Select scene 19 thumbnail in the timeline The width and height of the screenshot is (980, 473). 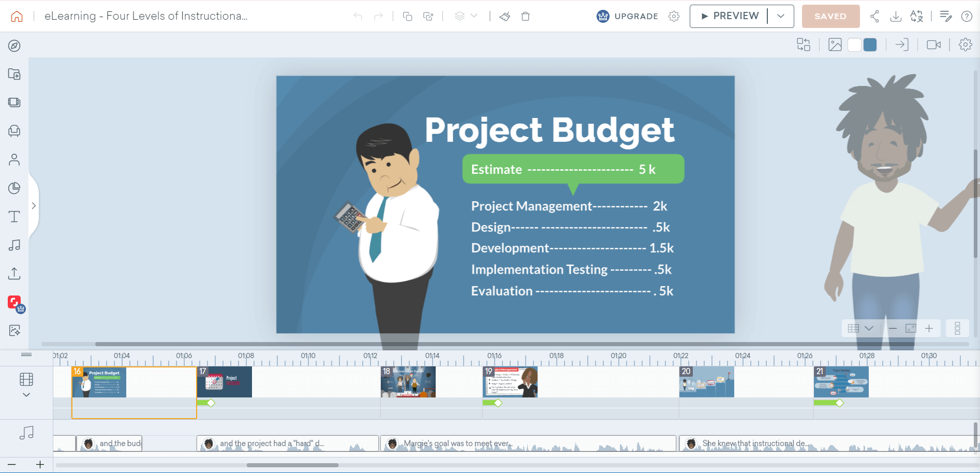(x=510, y=382)
